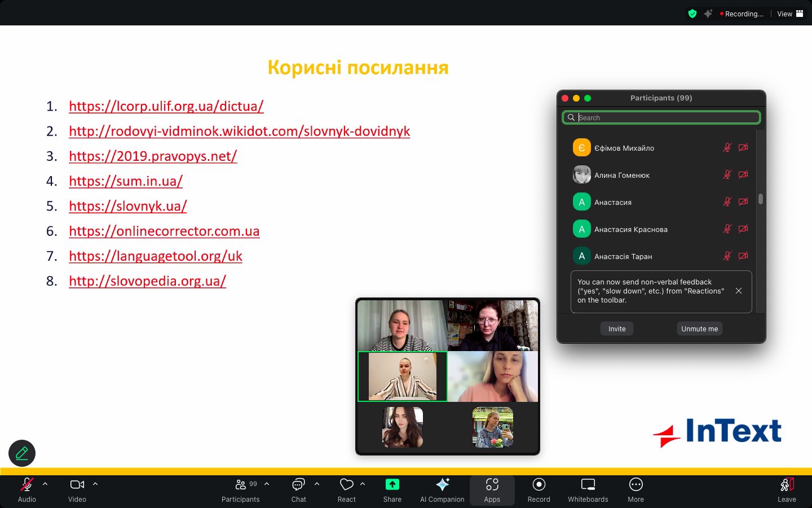Click the Leave meeting icon
Viewport: 812px width, 508px height.
(x=787, y=485)
